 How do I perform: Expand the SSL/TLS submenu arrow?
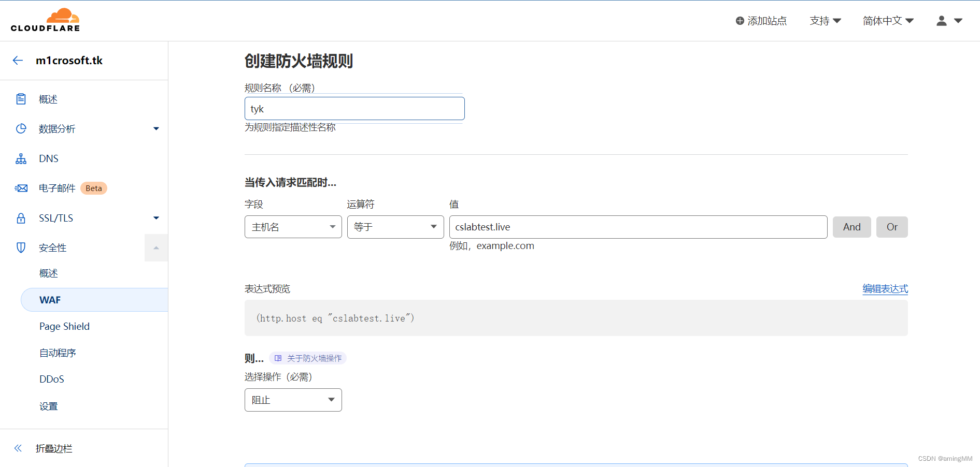[x=156, y=218]
